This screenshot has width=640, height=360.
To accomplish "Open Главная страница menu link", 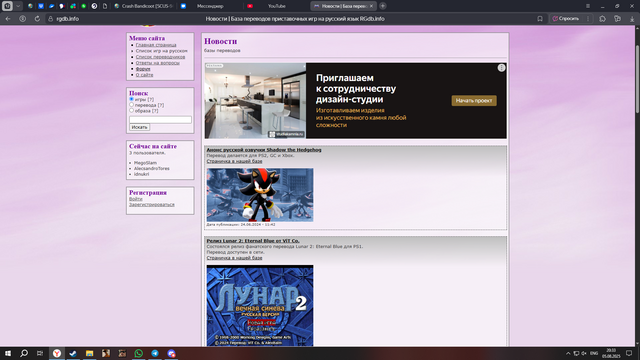I will click(156, 45).
